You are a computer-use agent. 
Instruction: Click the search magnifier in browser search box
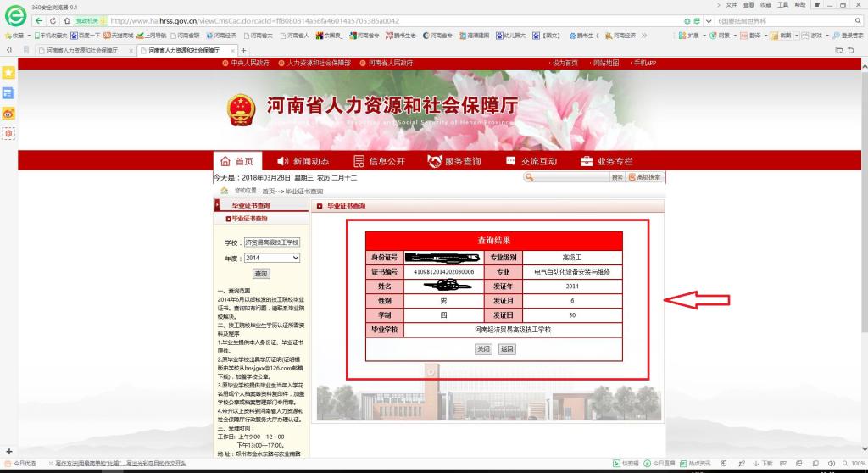click(858, 21)
